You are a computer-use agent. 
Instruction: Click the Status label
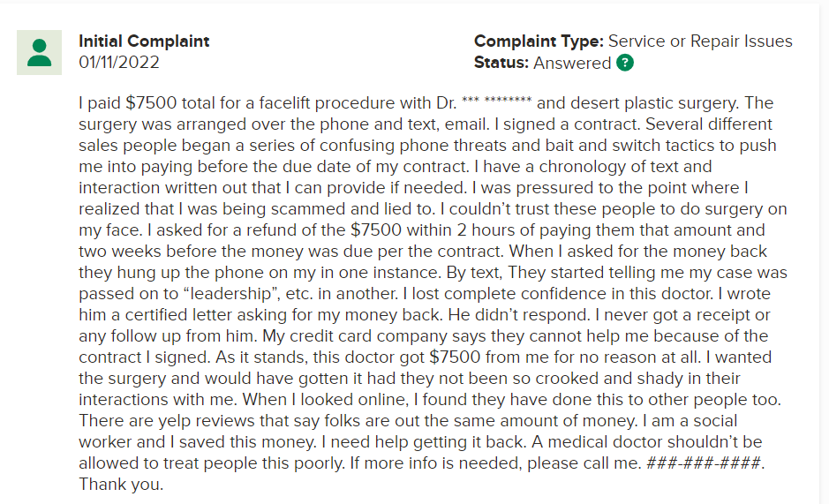[501, 63]
